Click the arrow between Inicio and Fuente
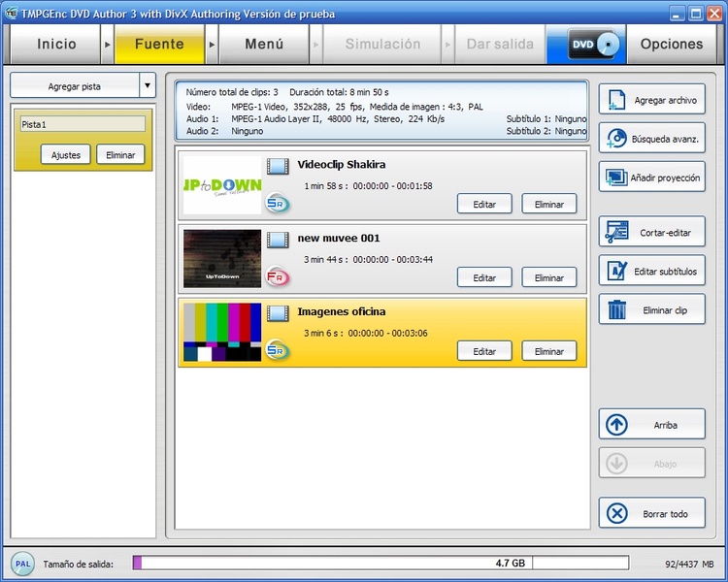This screenshot has height=582, width=728. 107,45
